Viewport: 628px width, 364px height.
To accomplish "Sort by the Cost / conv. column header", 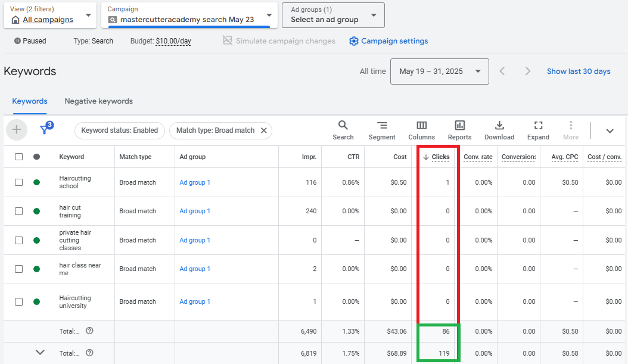I will coord(604,157).
